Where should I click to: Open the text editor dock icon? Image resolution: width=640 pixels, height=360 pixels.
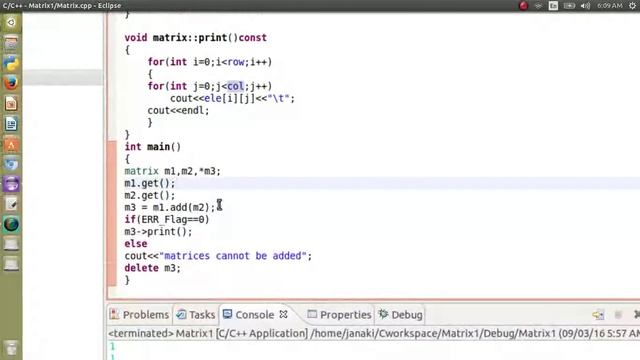(11, 204)
